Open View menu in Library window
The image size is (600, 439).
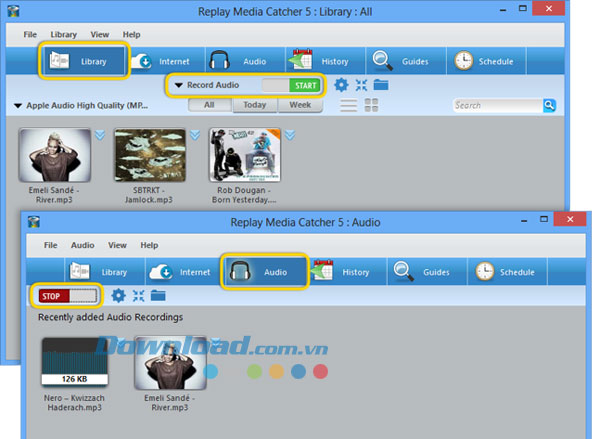click(100, 34)
